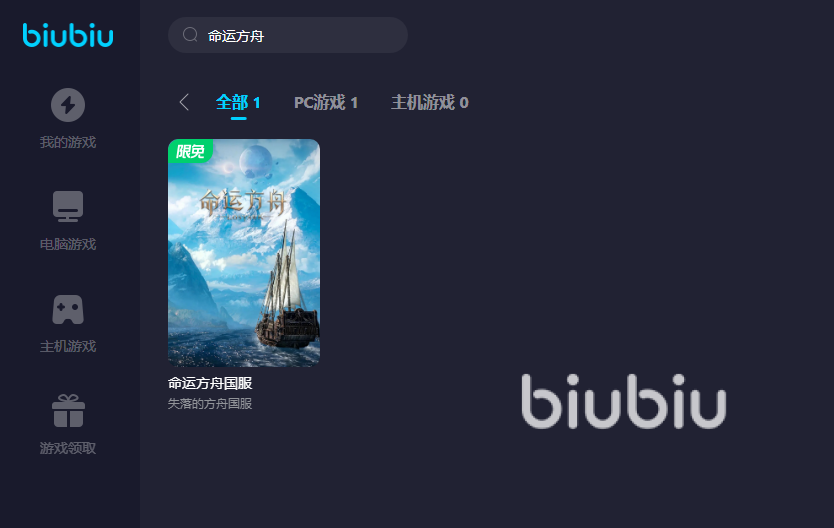Image resolution: width=834 pixels, height=528 pixels.
Task: Switch to the PC游戏 1 tab
Action: (x=326, y=102)
